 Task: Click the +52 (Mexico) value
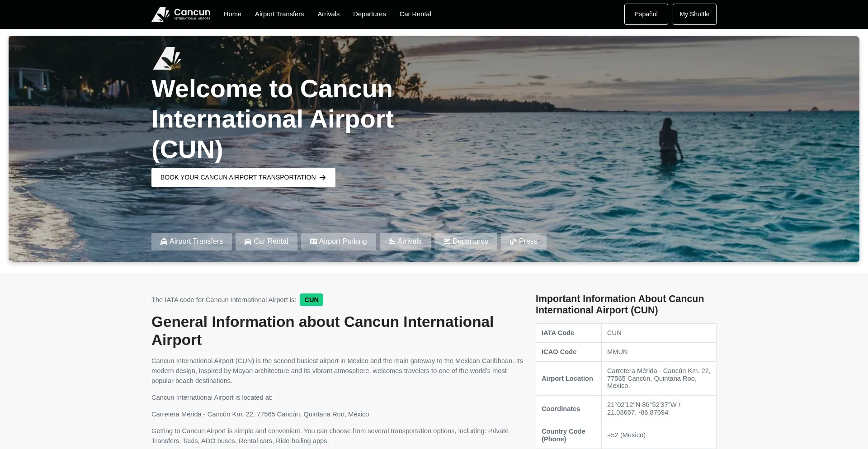coord(626,435)
